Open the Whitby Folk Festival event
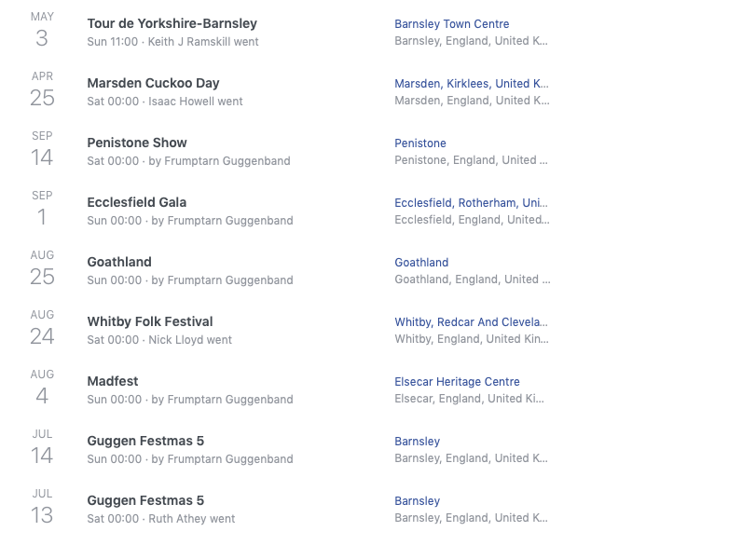 150,322
